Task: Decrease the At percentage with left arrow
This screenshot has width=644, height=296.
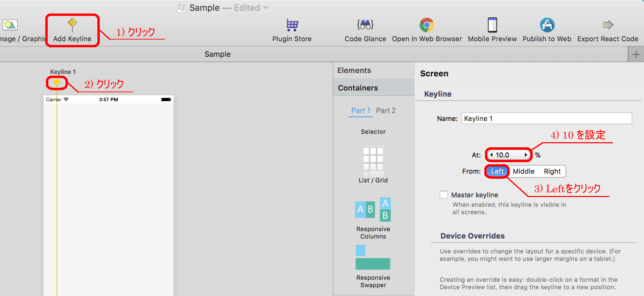Action: (x=491, y=155)
